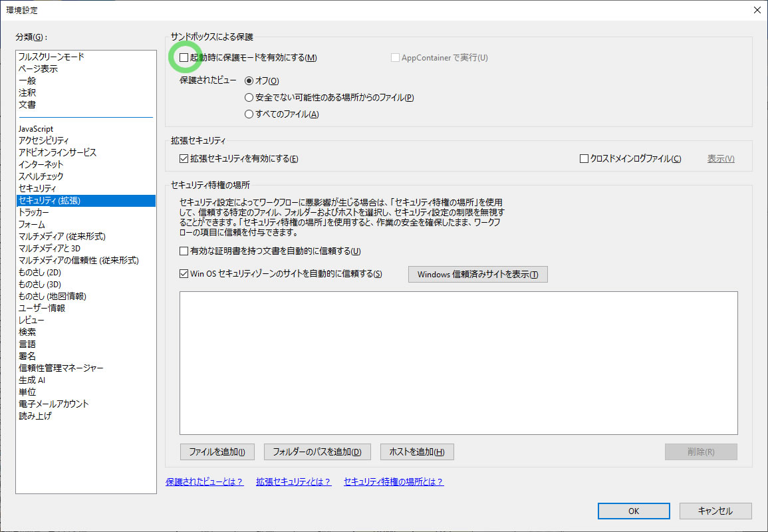Click inside the privileged locations list box
This screenshot has width=768, height=532.
click(x=458, y=362)
